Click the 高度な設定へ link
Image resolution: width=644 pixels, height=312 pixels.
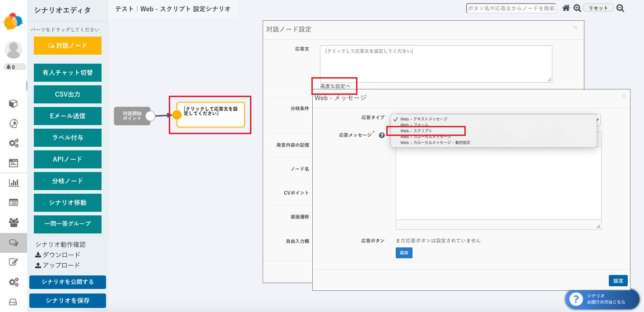pos(335,86)
